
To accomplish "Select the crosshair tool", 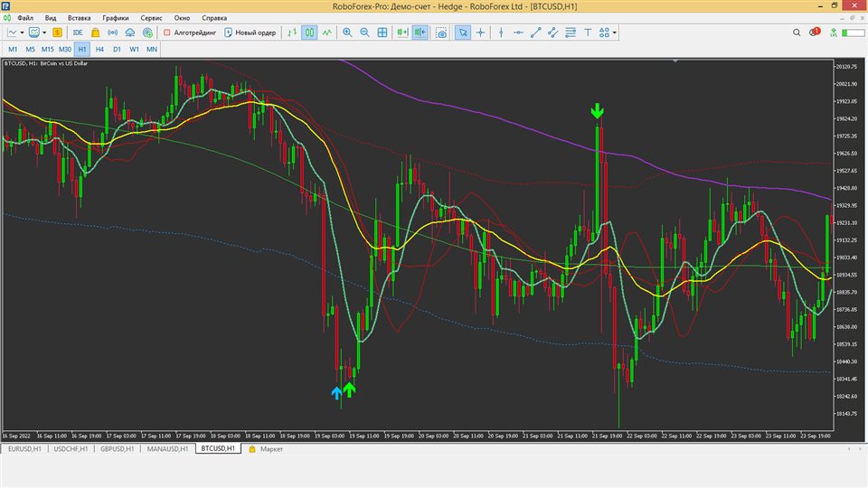I will point(480,33).
